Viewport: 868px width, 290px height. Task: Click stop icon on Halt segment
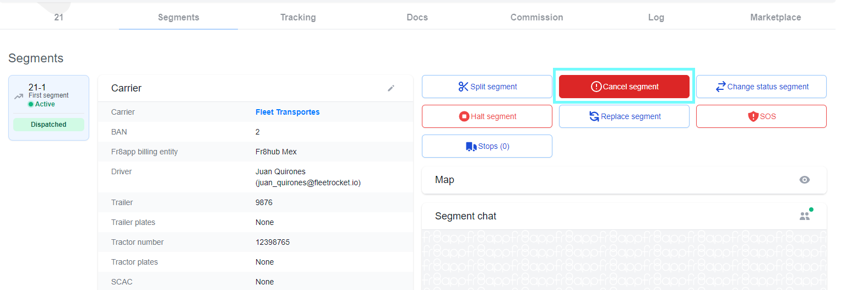point(464,116)
